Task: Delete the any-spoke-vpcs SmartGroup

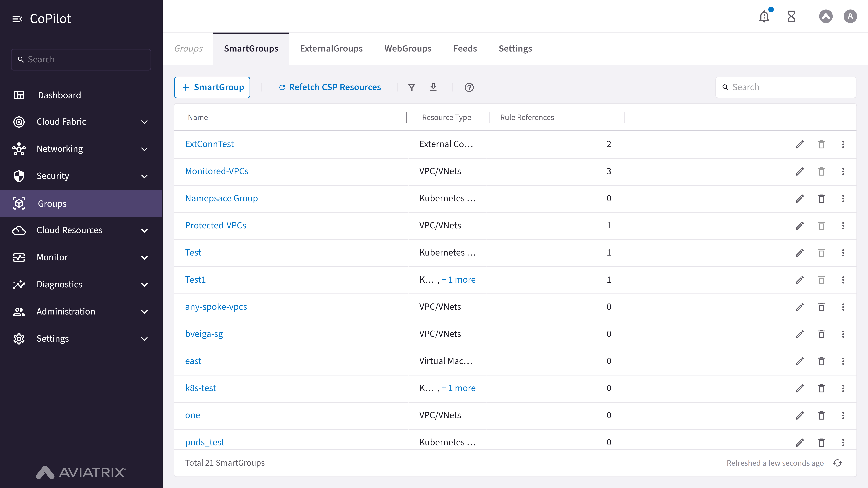Action: [821, 307]
